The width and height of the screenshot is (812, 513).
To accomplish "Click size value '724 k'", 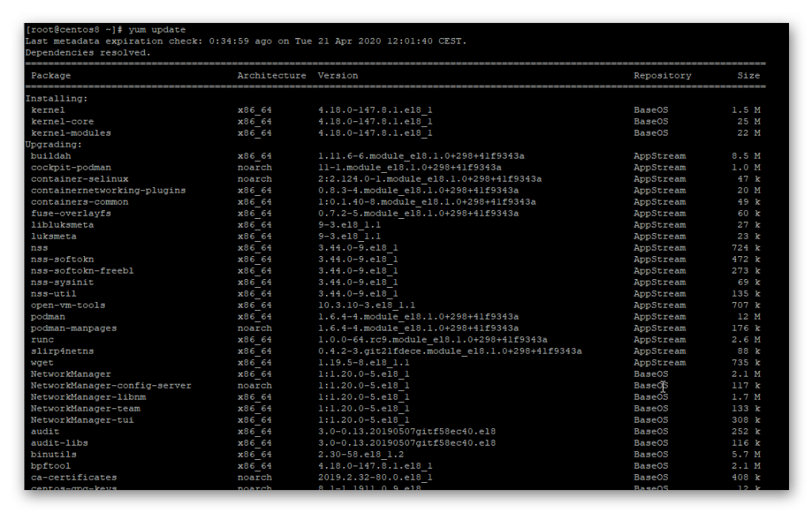I will (745, 247).
